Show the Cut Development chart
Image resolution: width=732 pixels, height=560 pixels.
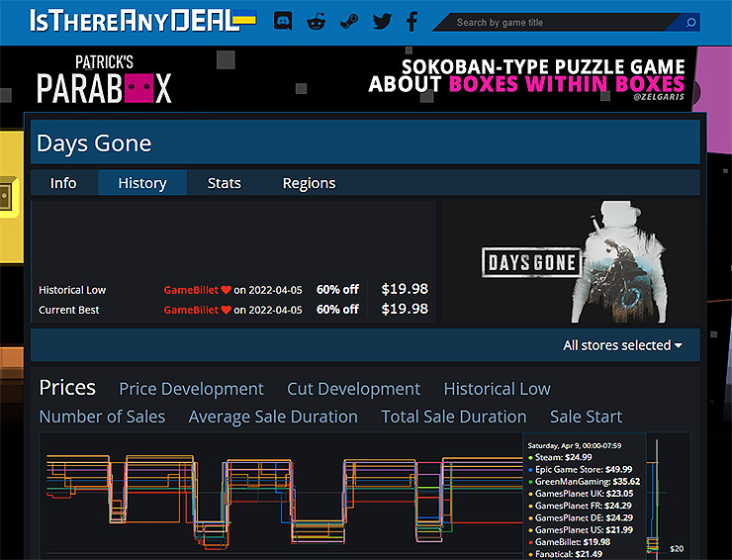[x=353, y=389]
